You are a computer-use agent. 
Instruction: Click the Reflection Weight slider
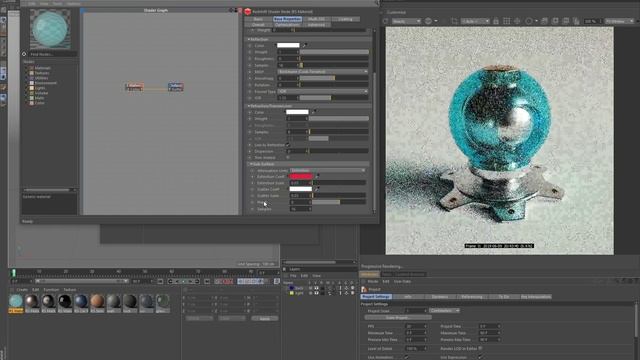coord(334,52)
